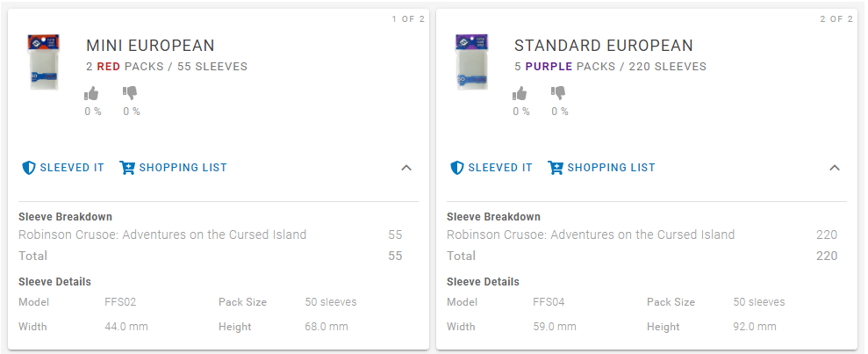
Task: Add Standard European to Shopping List
Action: [602, 168]
